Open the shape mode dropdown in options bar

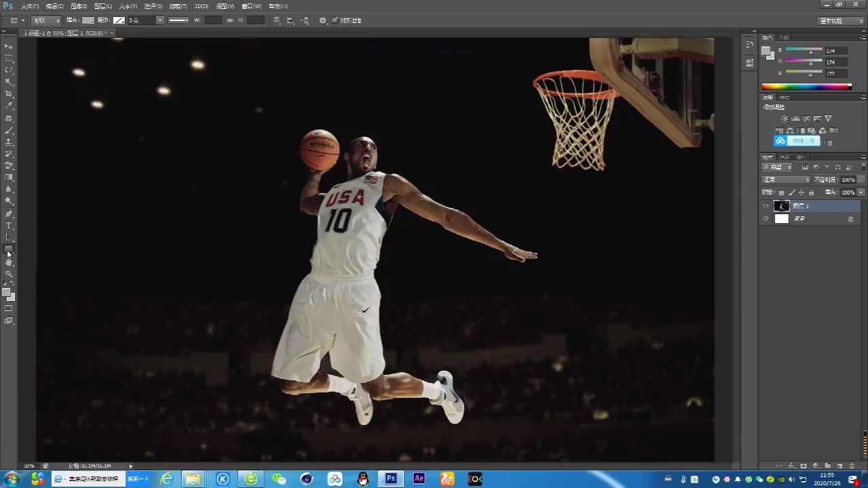tap(47, 20)
